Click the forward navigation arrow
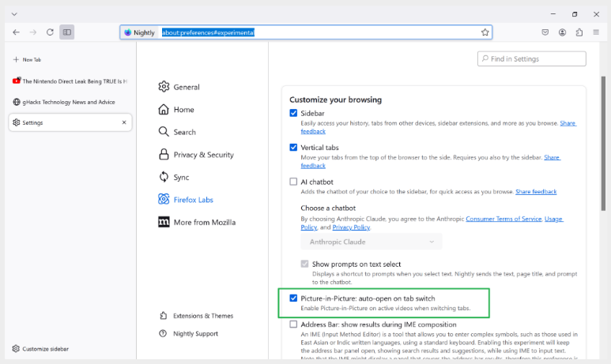611x364 pixels. tap(33, 32)
